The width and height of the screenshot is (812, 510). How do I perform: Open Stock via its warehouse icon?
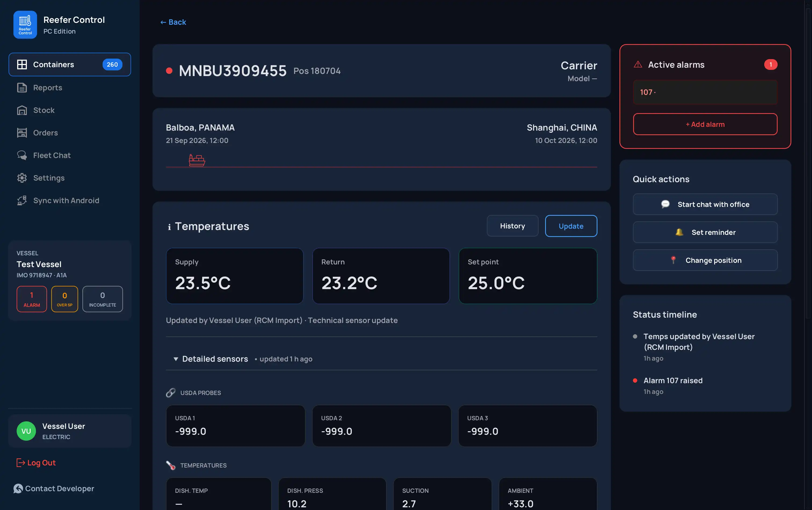pyautogui.click(x=22, y=110)
